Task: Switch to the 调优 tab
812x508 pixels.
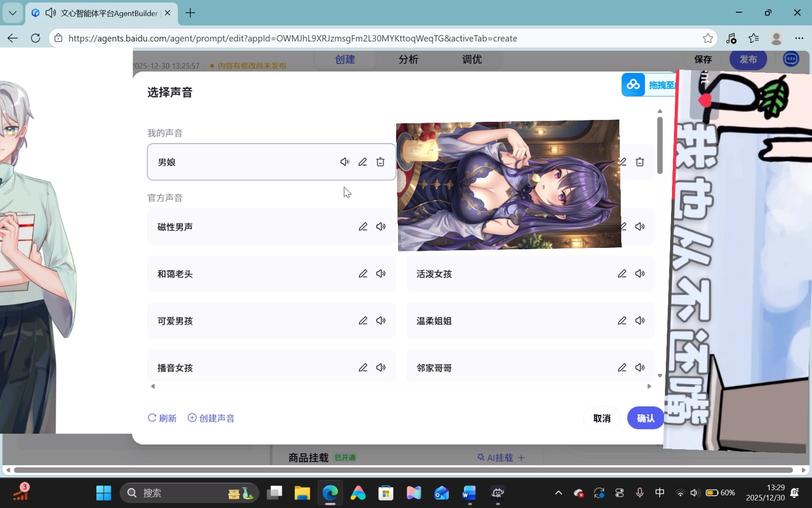Action: click(x=471, y=59)
